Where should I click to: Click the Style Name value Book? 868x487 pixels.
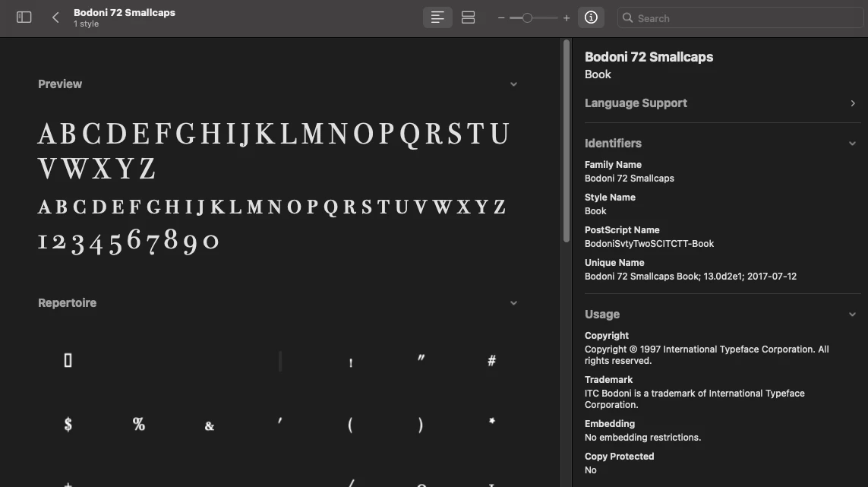pyautogui.click(x=595, y=211)
